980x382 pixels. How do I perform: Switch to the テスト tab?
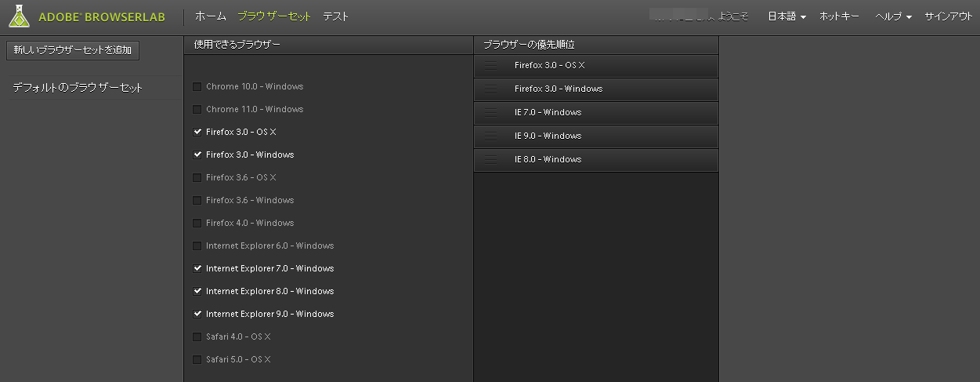336,16
